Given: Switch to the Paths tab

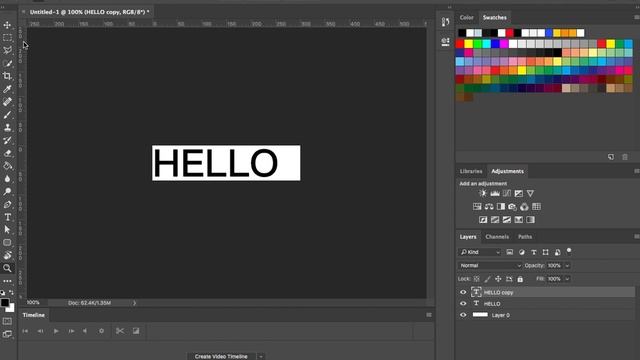Looking at the screenshot, I should 525,237.
